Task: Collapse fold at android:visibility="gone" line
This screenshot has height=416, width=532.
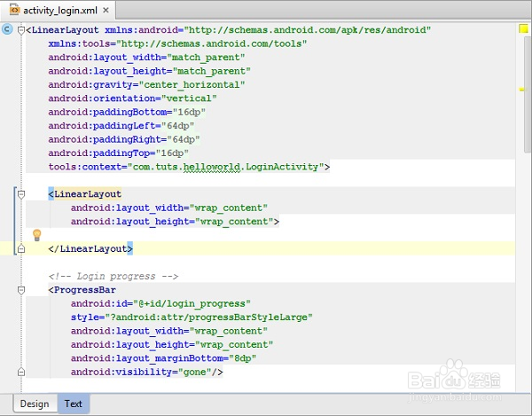Action: tap(21, 372)
